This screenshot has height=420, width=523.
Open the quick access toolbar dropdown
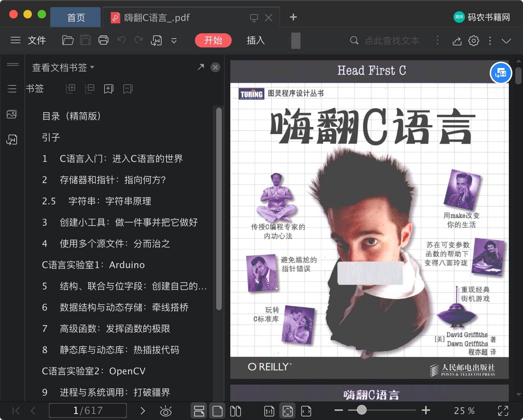174,41
